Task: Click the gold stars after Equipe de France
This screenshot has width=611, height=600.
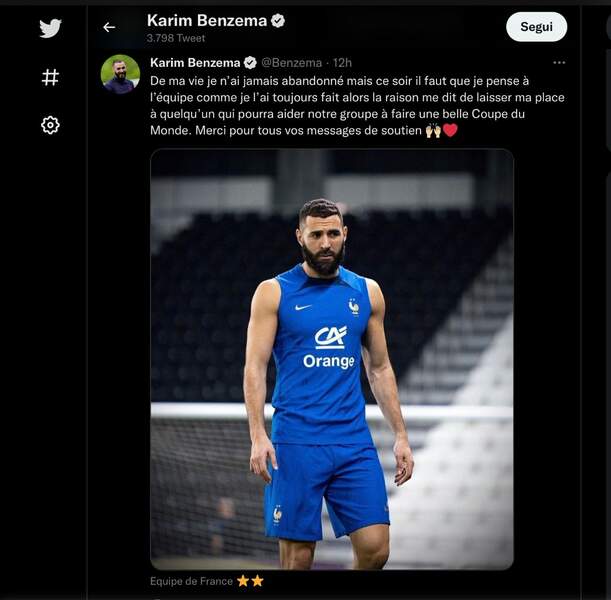Action: (x=250, y=581)
